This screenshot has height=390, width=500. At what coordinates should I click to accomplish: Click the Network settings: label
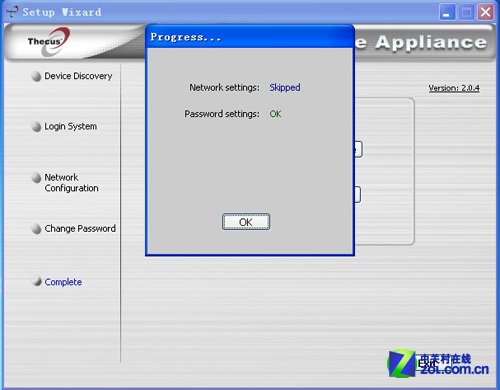tap(224, 87)
